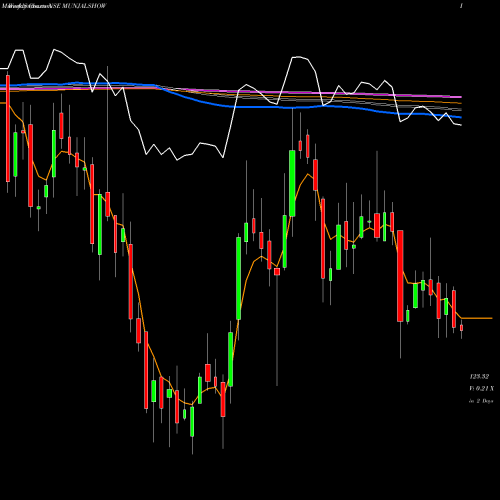Viewport: 500px width, 500px height.
Task: Click the NSE MUNJALSHOW chart title
Action: pyautogui.click(x=79, y=6)
